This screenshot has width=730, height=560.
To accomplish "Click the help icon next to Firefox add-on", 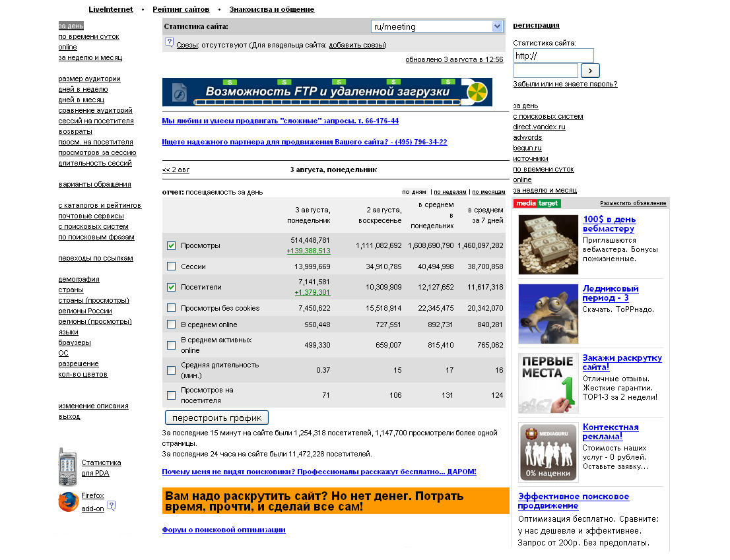I will pos(112,505).
